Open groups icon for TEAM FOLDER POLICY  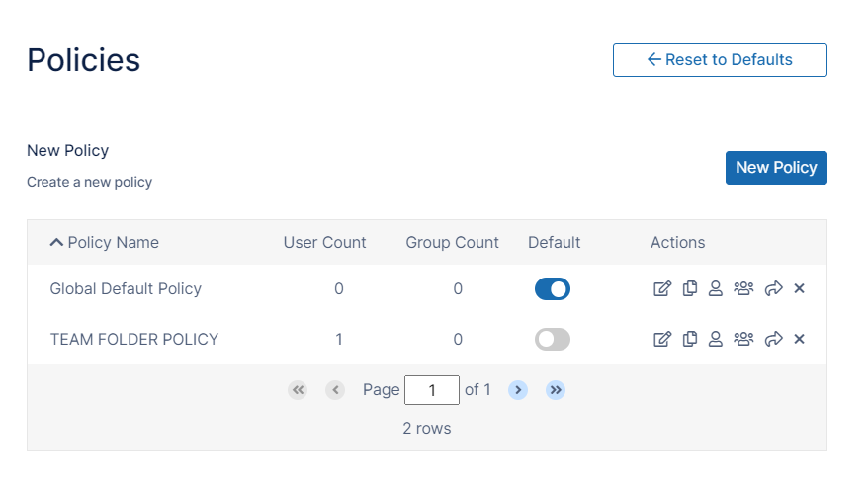(x=744, y=339)
